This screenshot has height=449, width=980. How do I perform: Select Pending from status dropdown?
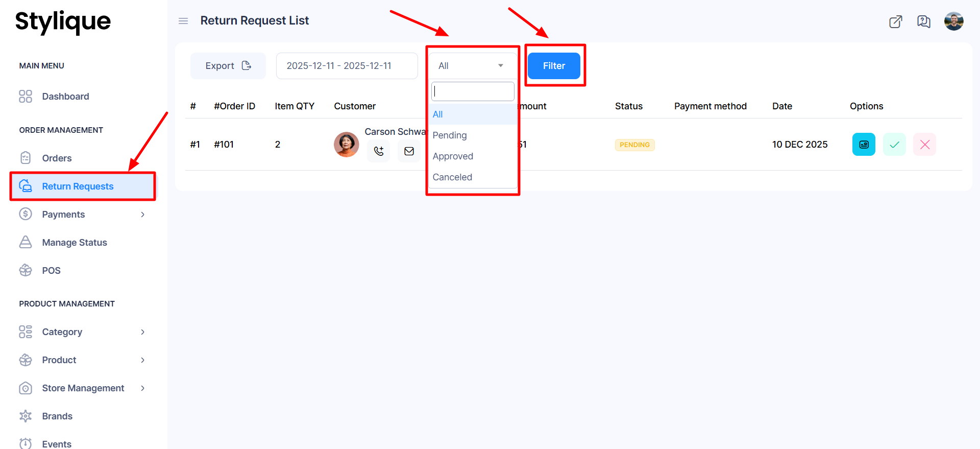[450, 135]
